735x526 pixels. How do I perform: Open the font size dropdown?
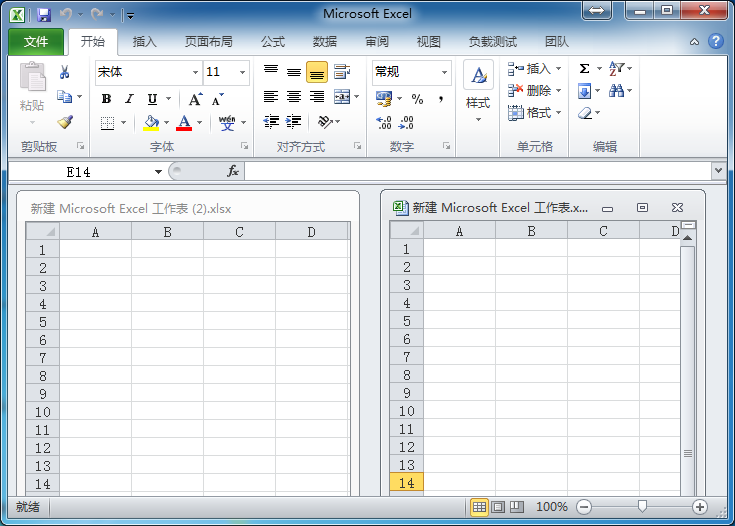pos(242,72)
